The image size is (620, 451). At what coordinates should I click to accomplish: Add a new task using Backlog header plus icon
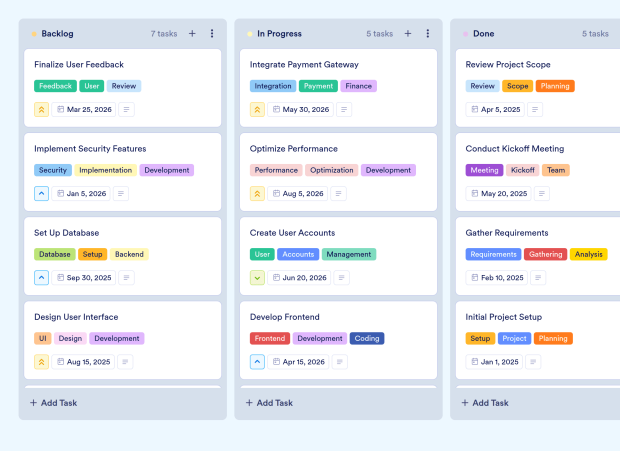[192, 34]
